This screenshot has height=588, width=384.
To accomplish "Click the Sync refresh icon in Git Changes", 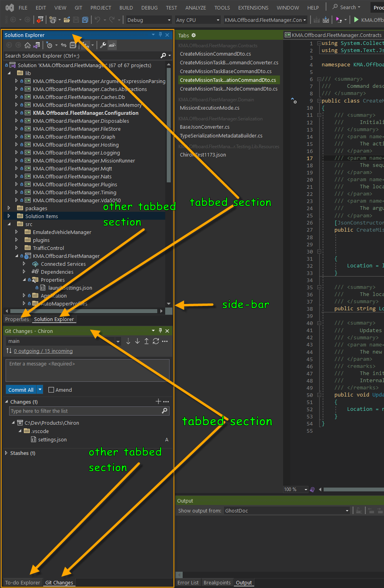I will coord(156,341).
